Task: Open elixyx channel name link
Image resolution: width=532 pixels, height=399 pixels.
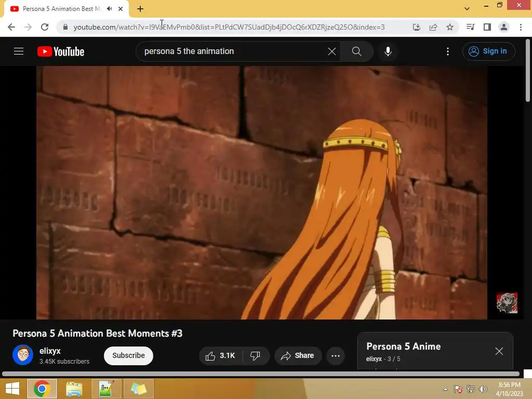Action: click(x=50, y=351)
